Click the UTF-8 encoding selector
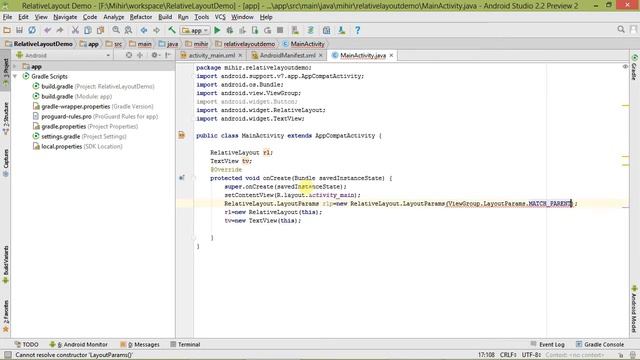This screenshot has width=640, height=360. coord(531,355)
